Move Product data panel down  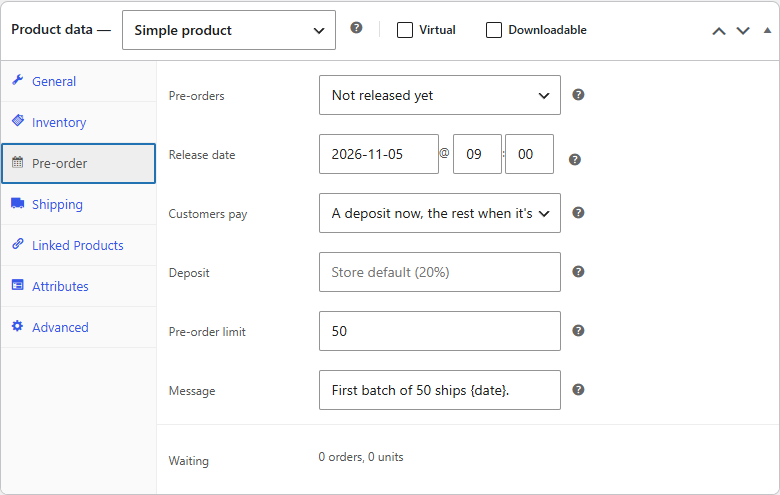tap(743, 31)
